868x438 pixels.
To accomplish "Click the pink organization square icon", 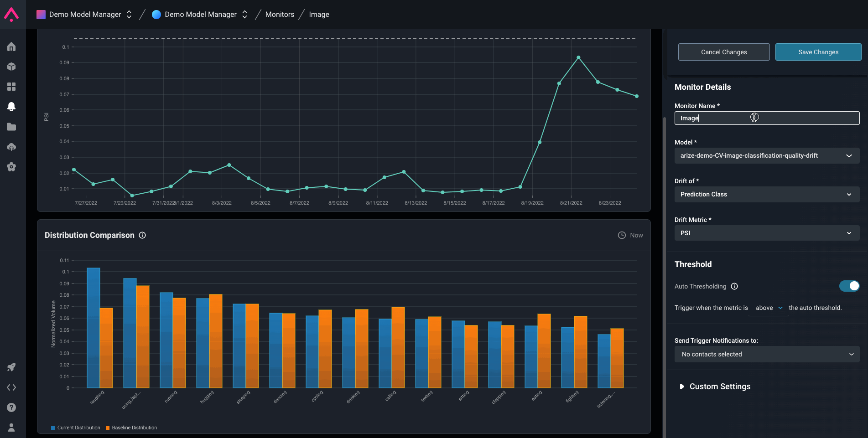I will 41,15.
